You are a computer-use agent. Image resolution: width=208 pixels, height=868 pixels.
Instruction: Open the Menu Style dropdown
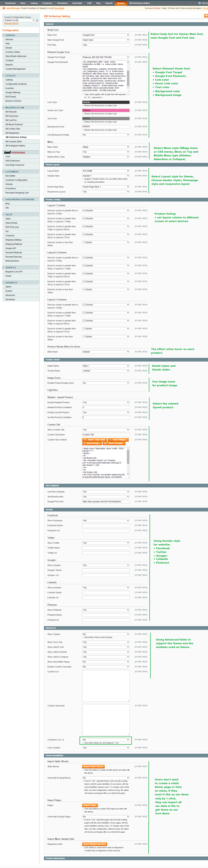(106, 147)
